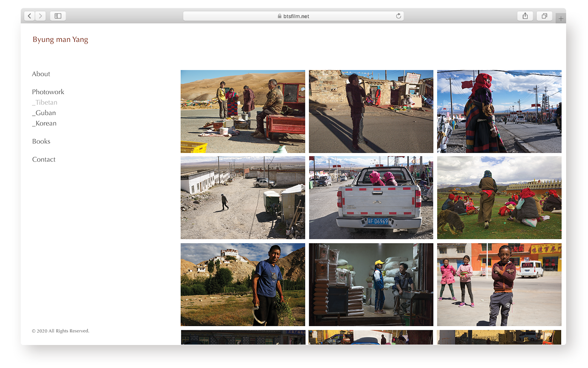Reload the page with the refresh icon
The width and height of the screenshot is (588, 368).
(x=398, y=16)
